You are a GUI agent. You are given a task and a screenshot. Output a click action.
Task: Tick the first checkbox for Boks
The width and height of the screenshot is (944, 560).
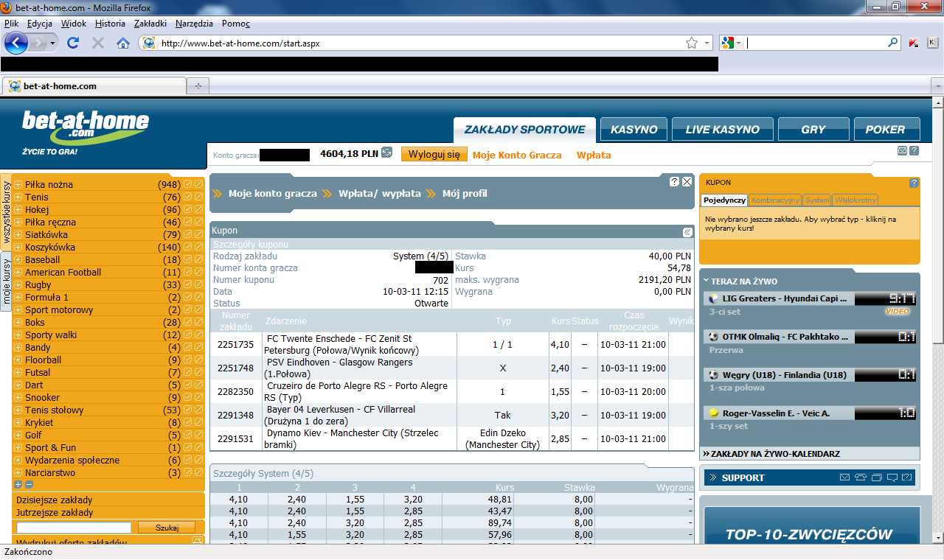188,322
